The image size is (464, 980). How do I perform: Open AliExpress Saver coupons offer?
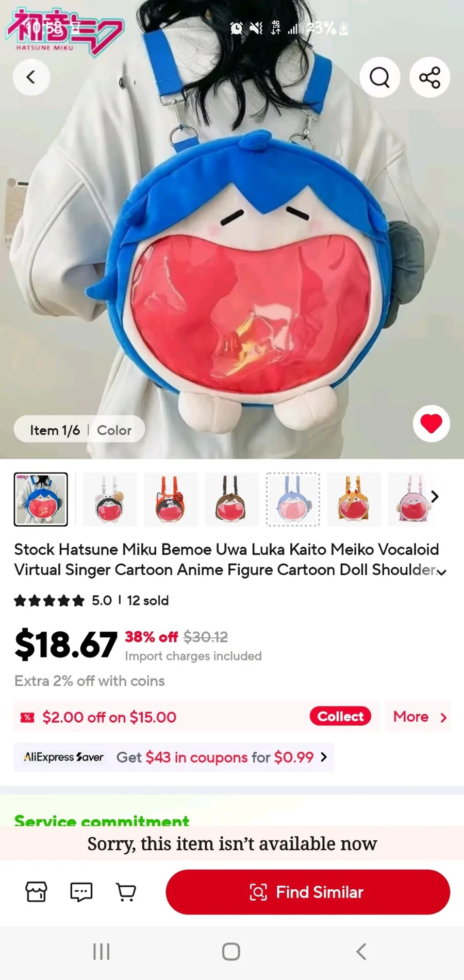tap(174, 757)
